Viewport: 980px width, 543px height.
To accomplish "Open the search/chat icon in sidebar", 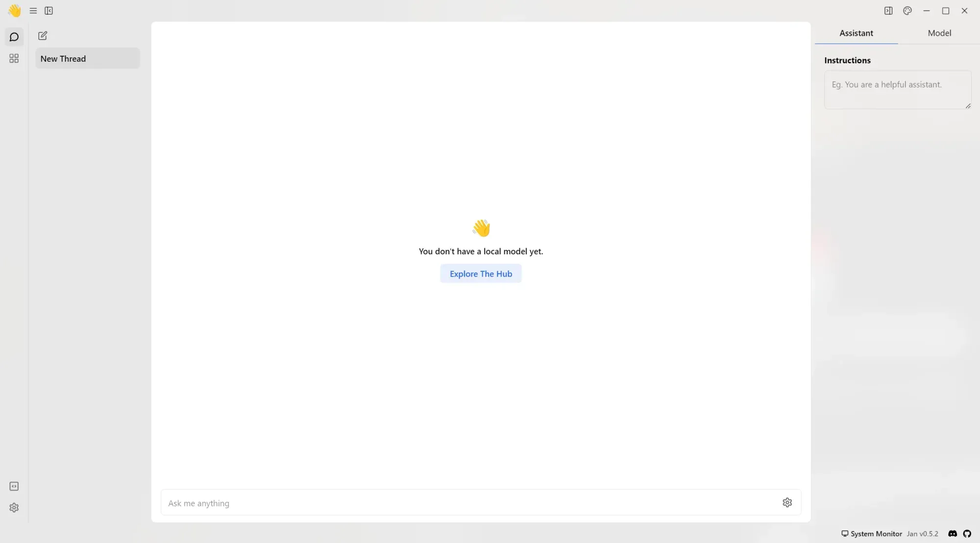I will (14, 37).
